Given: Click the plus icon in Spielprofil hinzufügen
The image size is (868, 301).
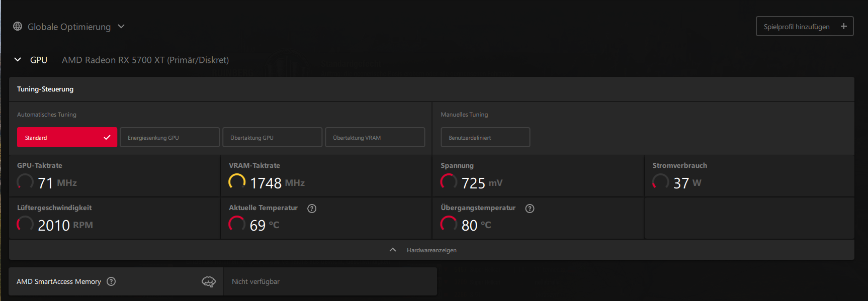Looking at the screenshot, I should [844, 26].
